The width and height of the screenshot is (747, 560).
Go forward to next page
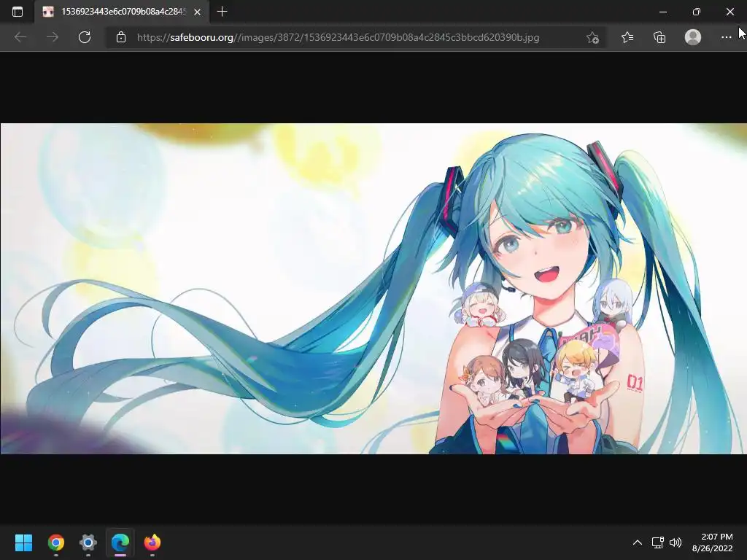click(53, 37)
